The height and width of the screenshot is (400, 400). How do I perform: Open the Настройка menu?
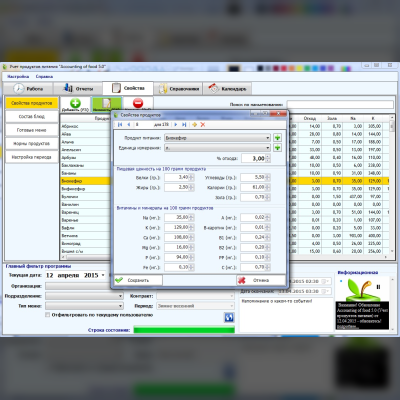pos(18,76)
